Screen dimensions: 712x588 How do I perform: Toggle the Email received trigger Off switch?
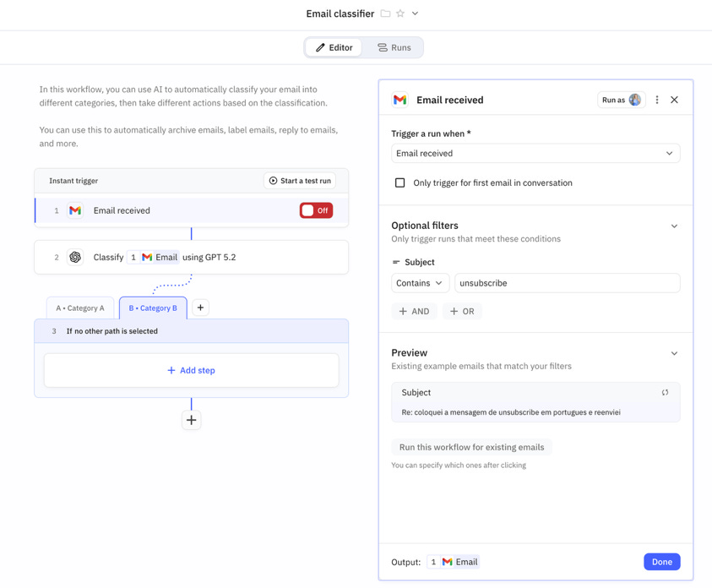[x=316, y=210]
